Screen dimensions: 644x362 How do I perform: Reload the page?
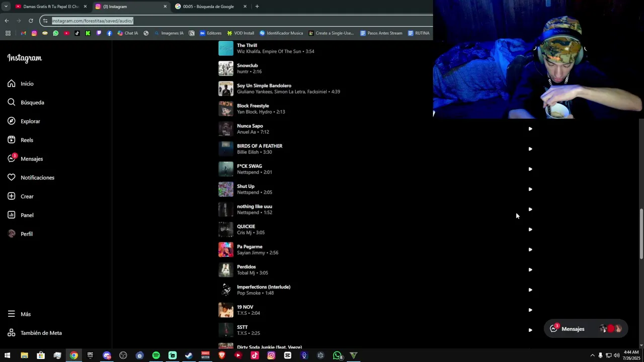click(31, 21)
